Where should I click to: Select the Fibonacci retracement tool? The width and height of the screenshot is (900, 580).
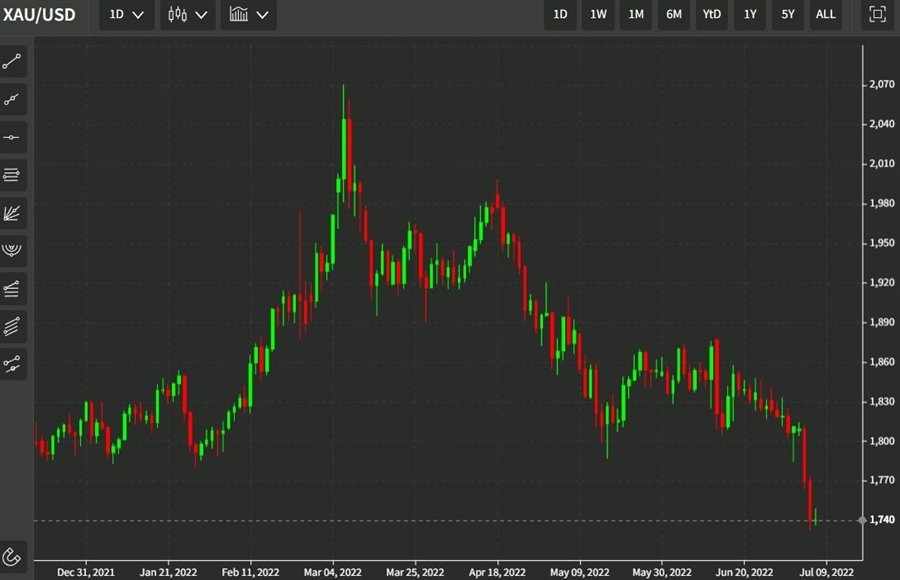click(12, 289)
